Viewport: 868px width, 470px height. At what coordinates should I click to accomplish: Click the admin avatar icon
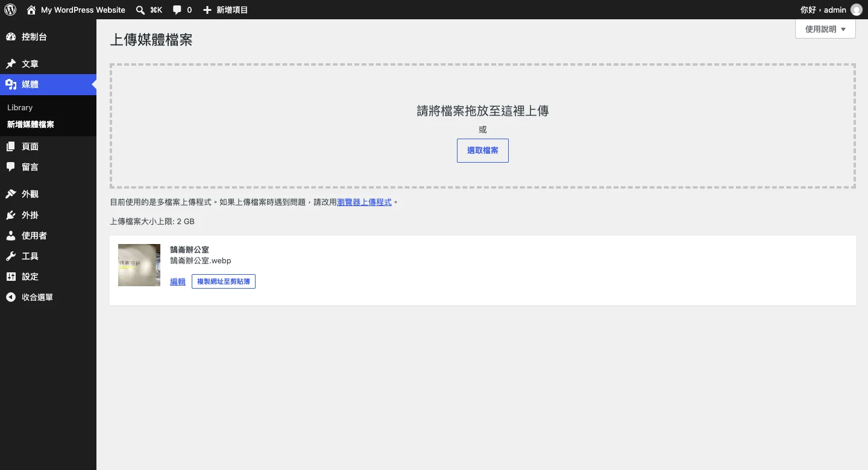(856, 10)
